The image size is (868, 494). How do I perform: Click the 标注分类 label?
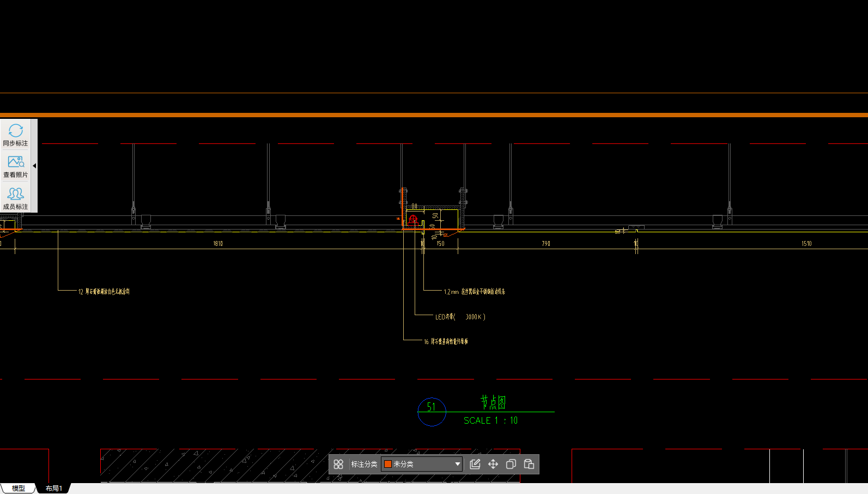tap(364, 464)
